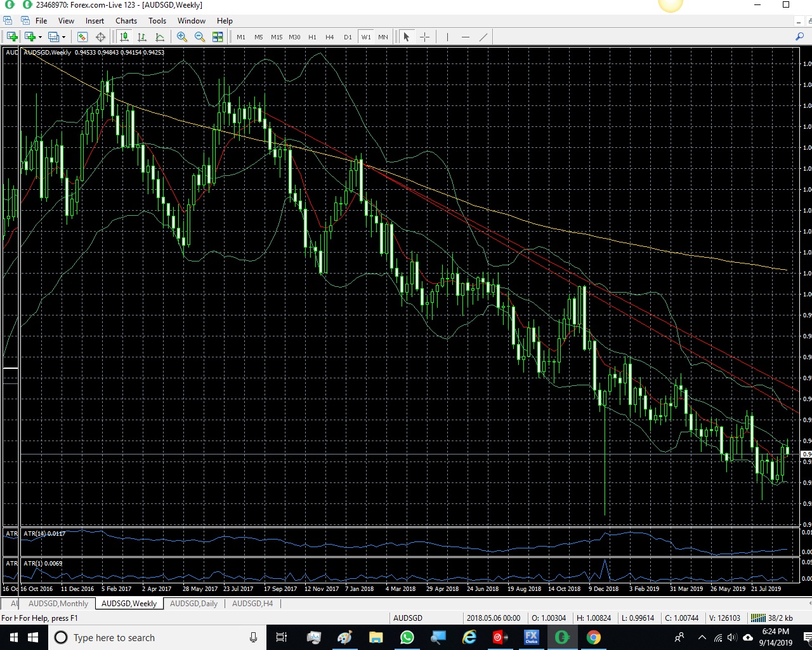The height and width of the screenshot is (650, 812).
Task: Open the View menu
Action: (x=66, y=21)
